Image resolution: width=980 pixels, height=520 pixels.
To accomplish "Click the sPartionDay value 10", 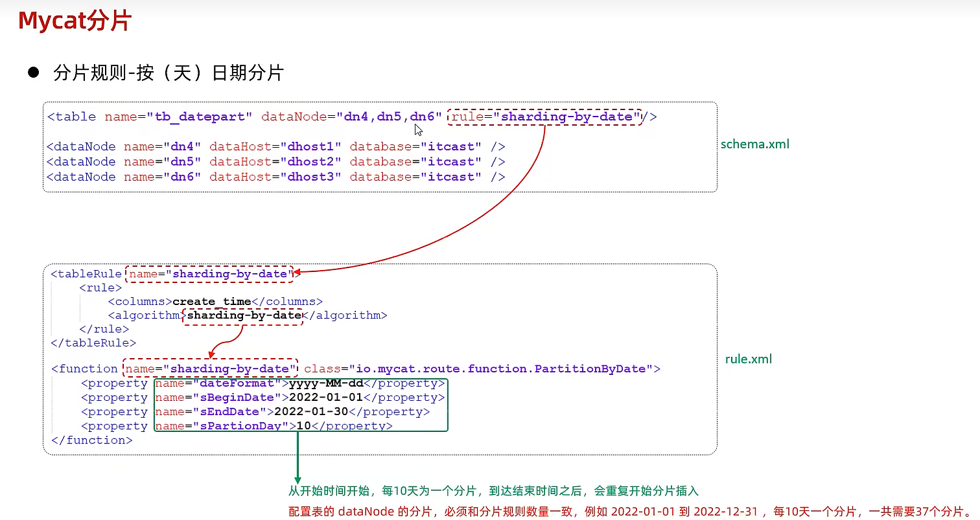I will [304, 426].
